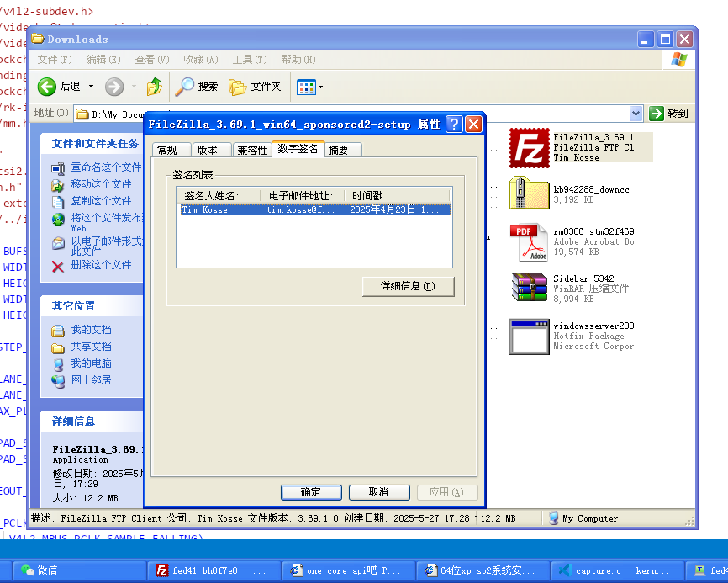
Task: Minimize the Downloads explorer window
Action: (646, 40)
